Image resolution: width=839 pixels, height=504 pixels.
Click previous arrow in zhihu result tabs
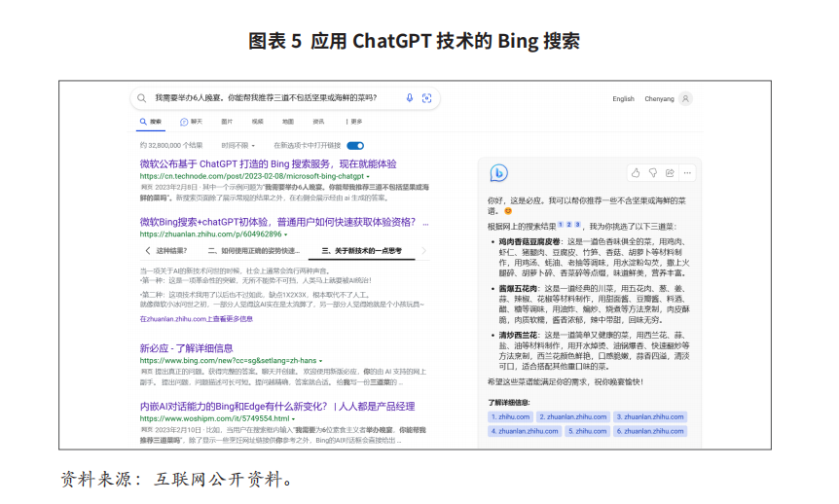pyautogui.click(x=148, y=250)
